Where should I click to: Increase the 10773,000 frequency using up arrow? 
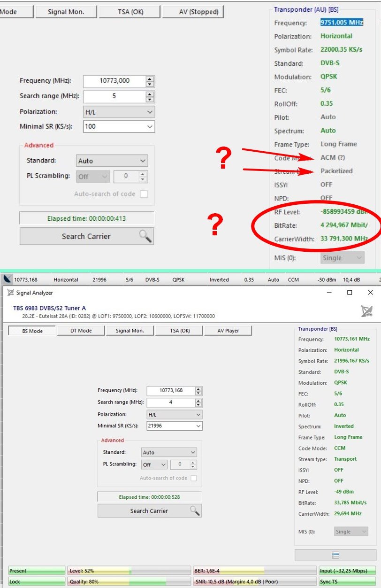(x=150, y=78)
